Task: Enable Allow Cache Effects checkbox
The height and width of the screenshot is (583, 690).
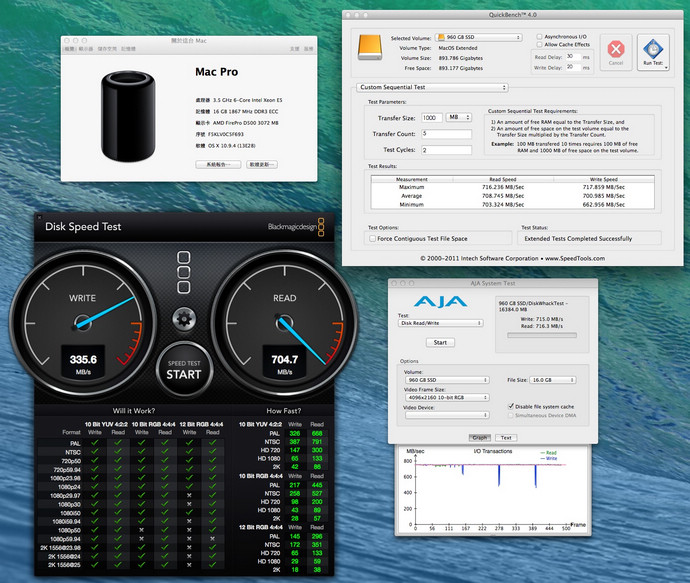Action: pos(539,44)
